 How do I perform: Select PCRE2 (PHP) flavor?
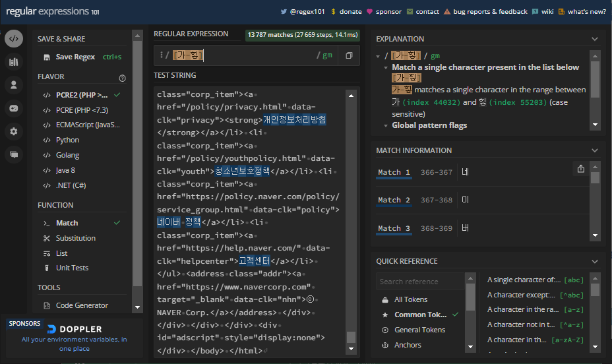click(82, 95)
